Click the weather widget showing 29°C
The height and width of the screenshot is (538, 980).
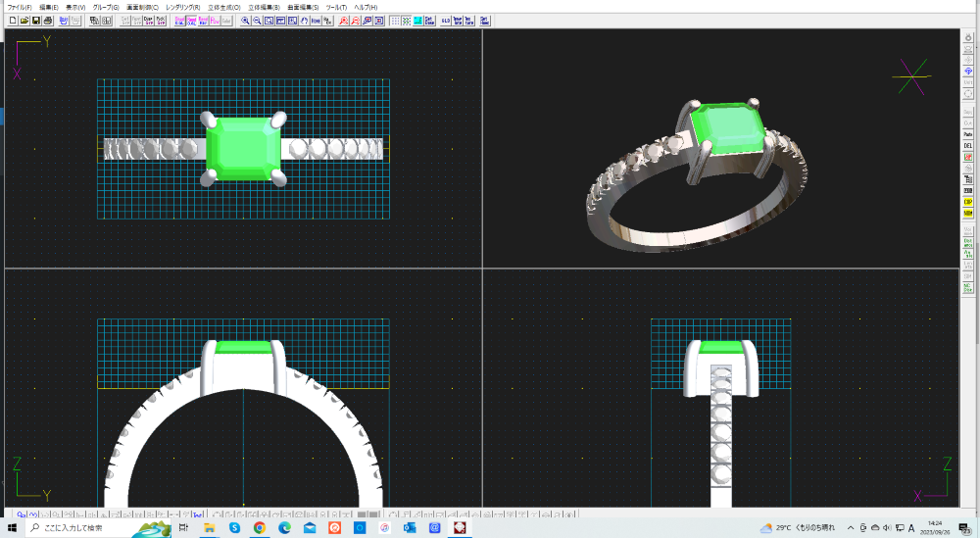pos(799,527)
